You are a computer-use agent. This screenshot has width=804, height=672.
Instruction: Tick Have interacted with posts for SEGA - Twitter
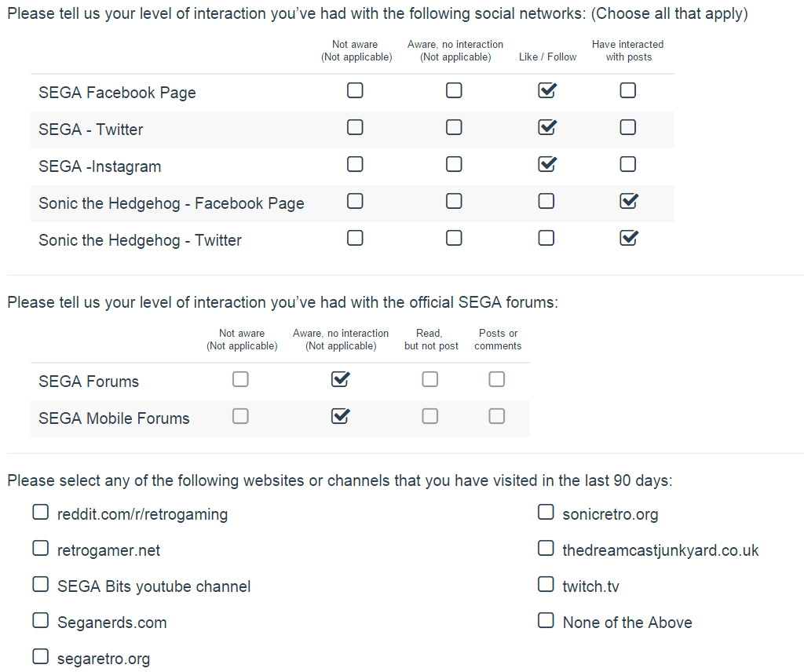tap(627, 128)
